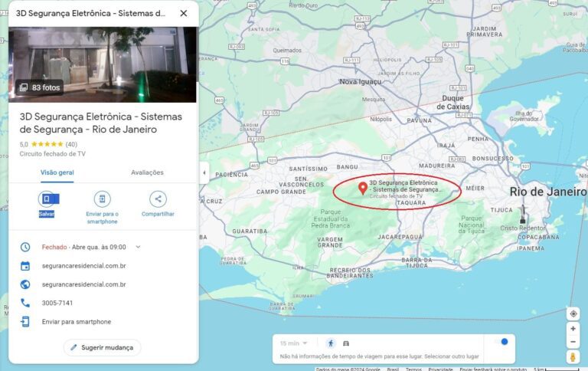This screenshot has height=371, width=588.
Task: Click the Salvar bookmark icon
Action: [47, 199]
